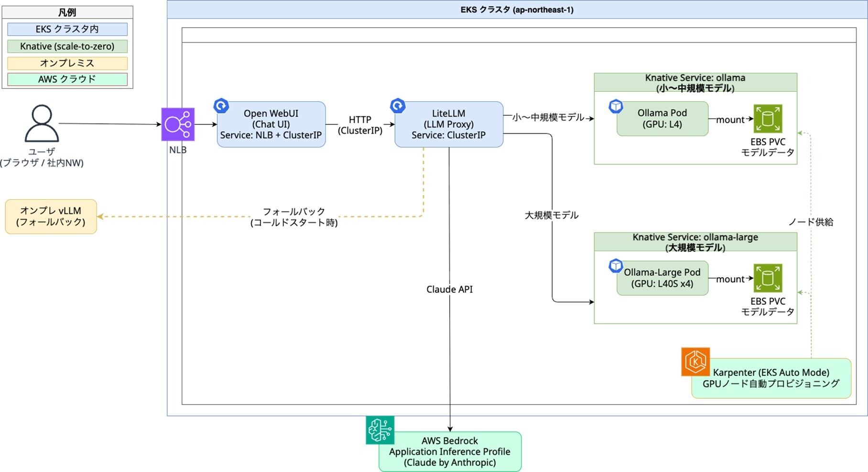Image resolution: width=868 pixels, height=472 pixels.
Task: Click the EBS PVC icon in ollama service
Action: coord(768,118)
